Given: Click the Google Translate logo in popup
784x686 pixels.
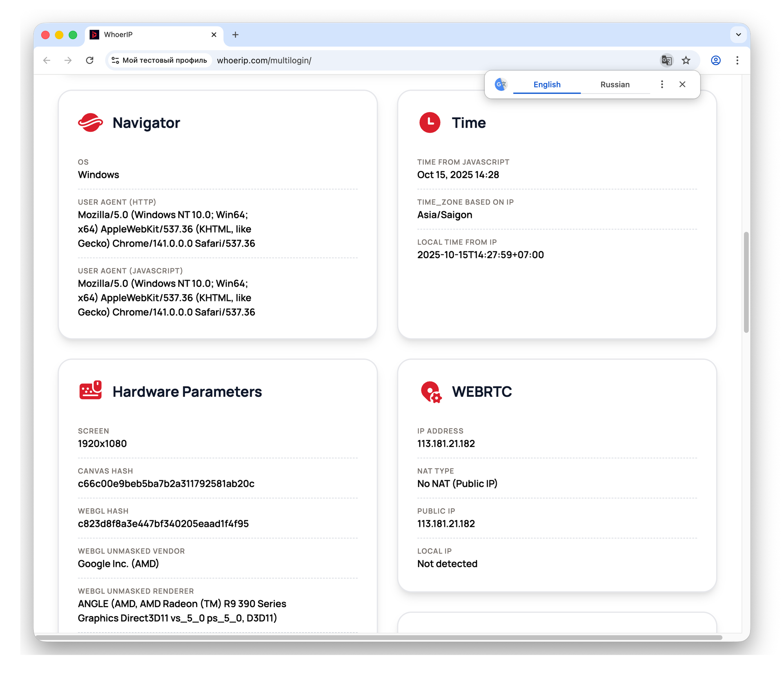Looking at the screenshot, I should pyautogui.click(x=501, y=84).
